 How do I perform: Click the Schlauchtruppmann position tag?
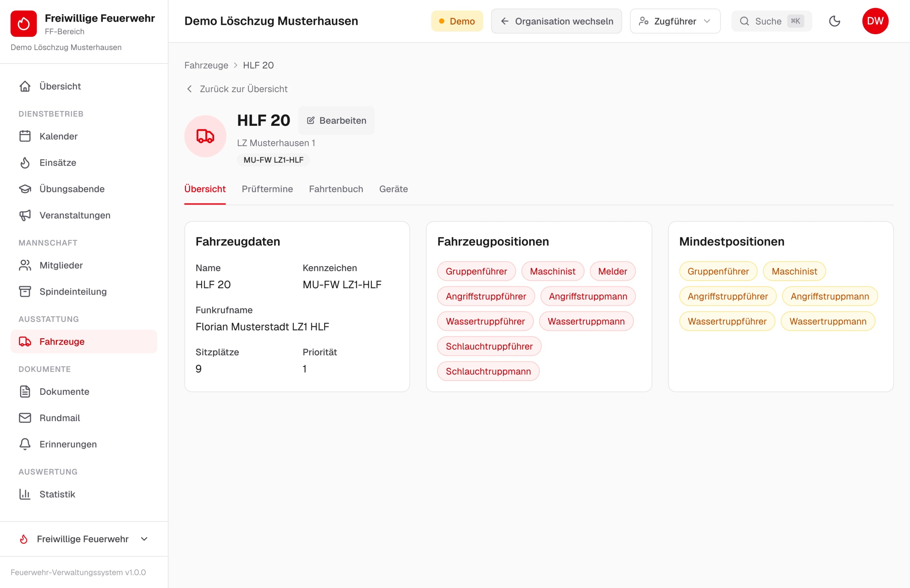click(488, 372)
